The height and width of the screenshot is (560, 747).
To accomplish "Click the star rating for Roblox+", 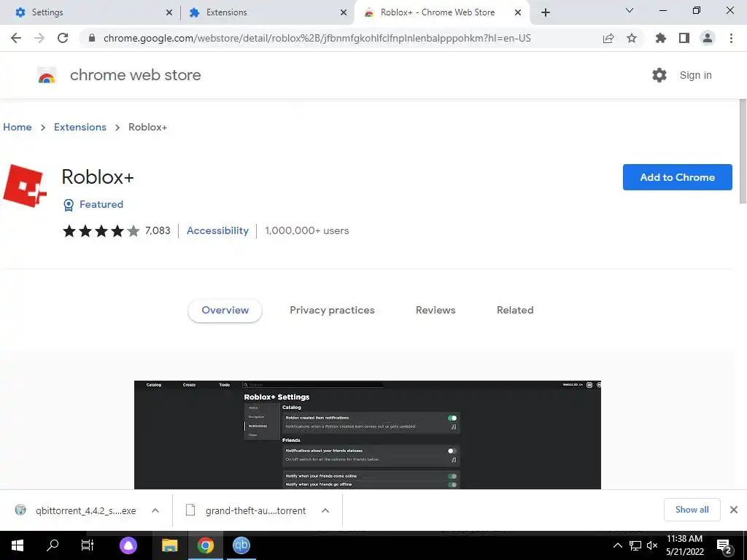I will (x=101, y=231).
